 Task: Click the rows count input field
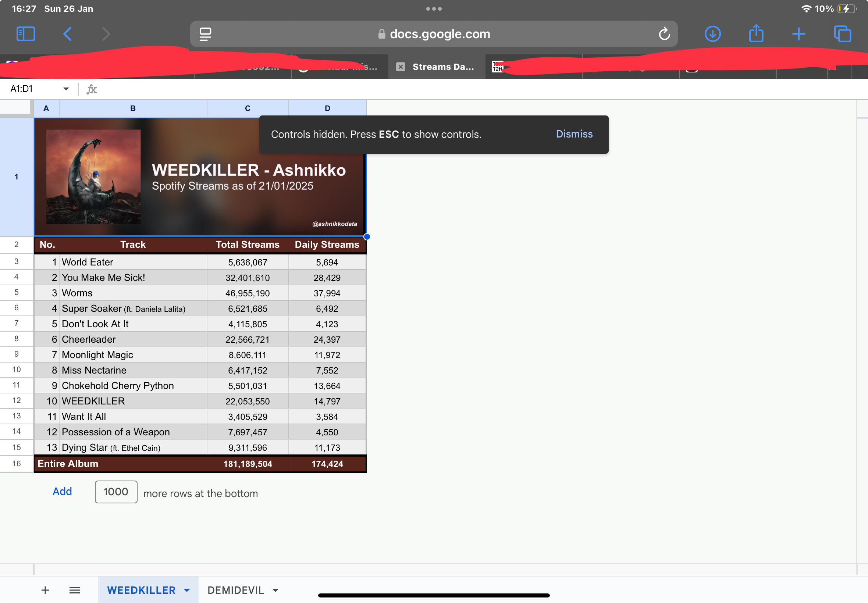pyautogui.click(x=116, y=492)
